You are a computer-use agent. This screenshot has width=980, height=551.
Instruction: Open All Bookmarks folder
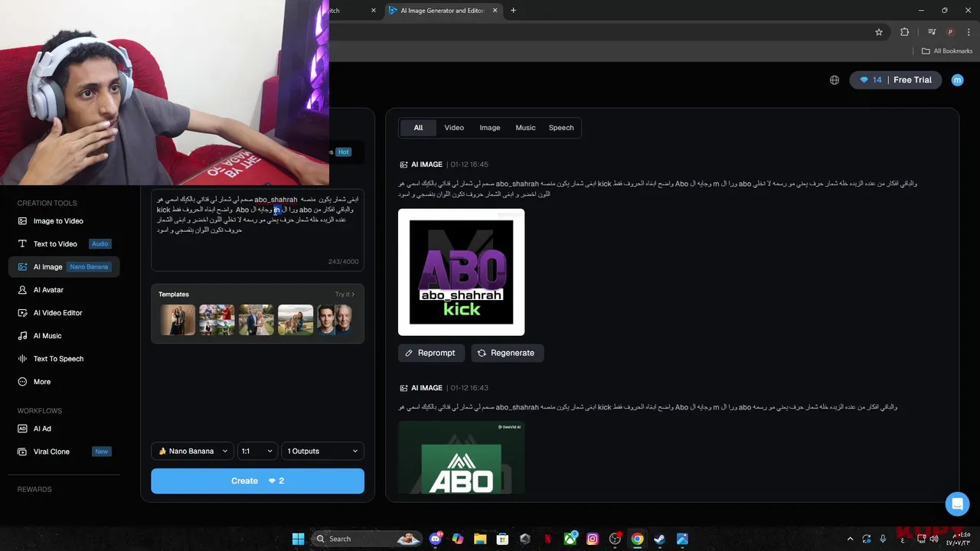click(x=946, y=51)
